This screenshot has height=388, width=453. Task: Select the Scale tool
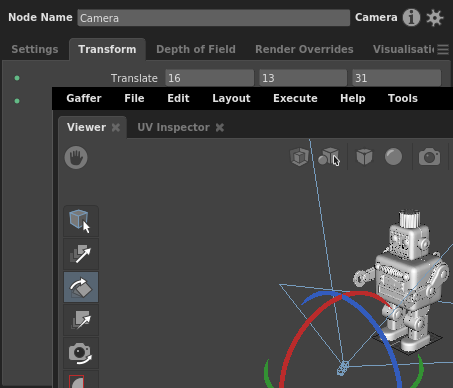[x=81, y=320]
